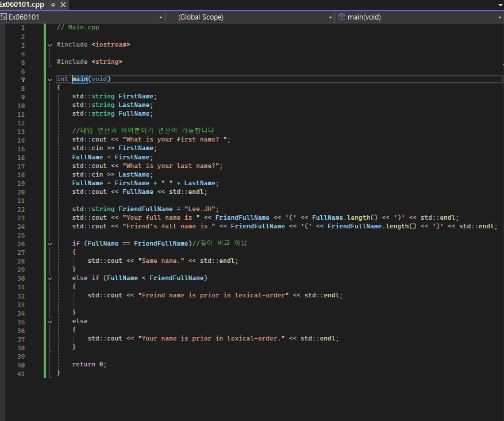Screen dimensions: 504x421
Task: Click 'FriendFullName.length()' on line 24
Action: click(x=372, y=227)
